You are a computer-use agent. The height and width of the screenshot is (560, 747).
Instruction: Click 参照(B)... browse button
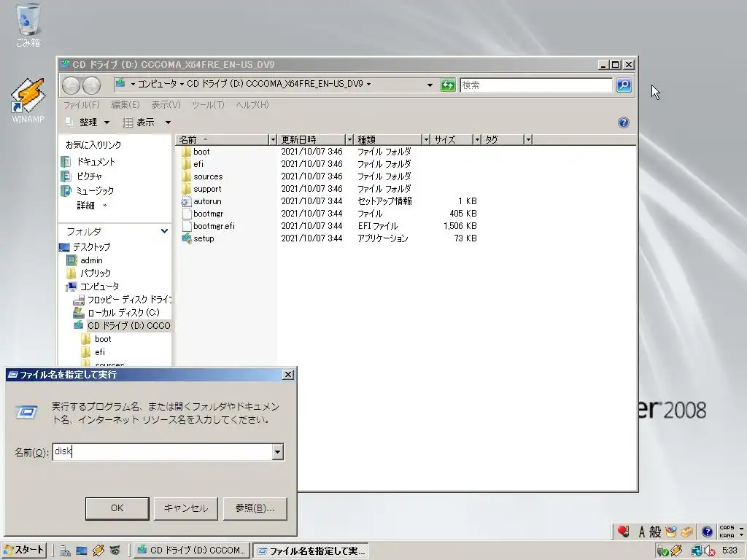[x=255, y=508]
